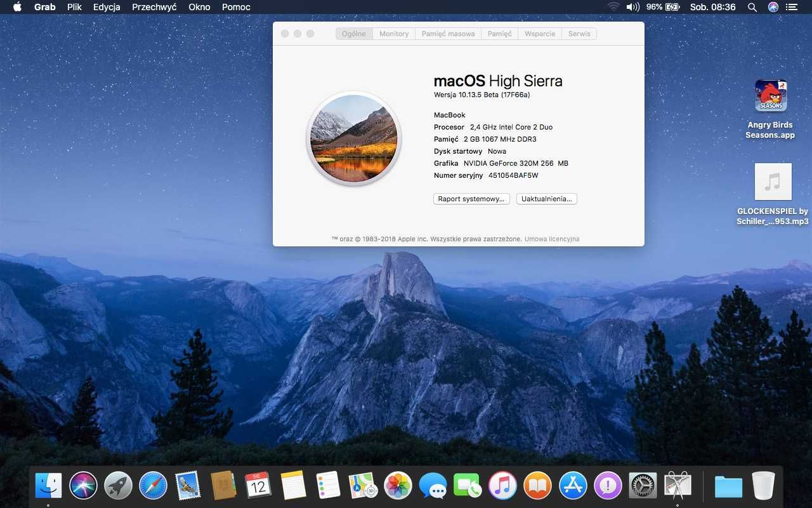Open the Plik menu
This screenshot has width=812, height=508.
click(x=74, y=7)
